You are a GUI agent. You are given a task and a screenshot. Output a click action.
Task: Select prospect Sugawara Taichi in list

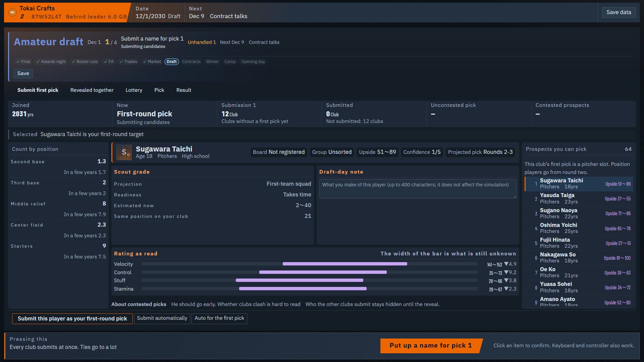(x=579, y=184)
